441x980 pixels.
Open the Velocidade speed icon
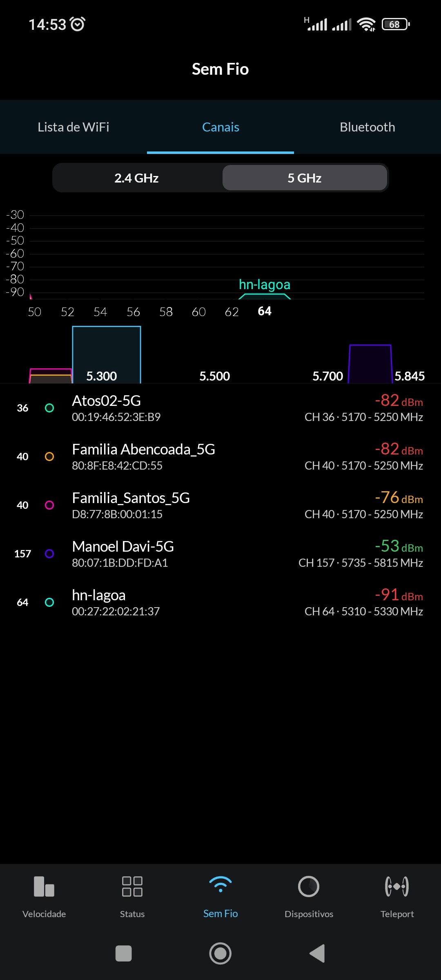tap(44, 887)
